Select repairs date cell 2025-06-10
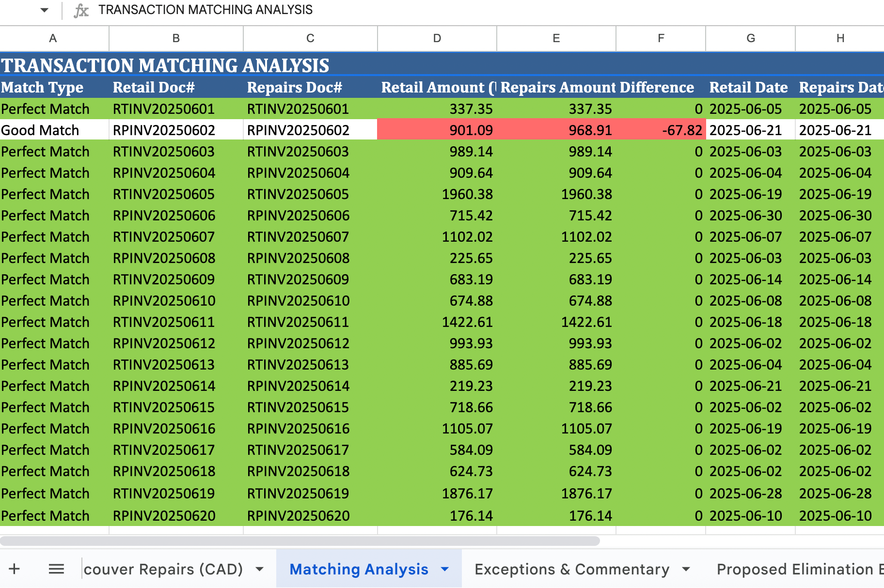The width and height of the screenshot is (884, 588). point(840,515)
